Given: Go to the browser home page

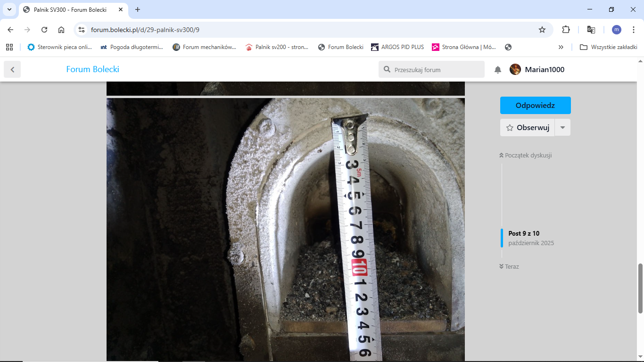Looking at the screenshot, I should (x=61, y=30).
